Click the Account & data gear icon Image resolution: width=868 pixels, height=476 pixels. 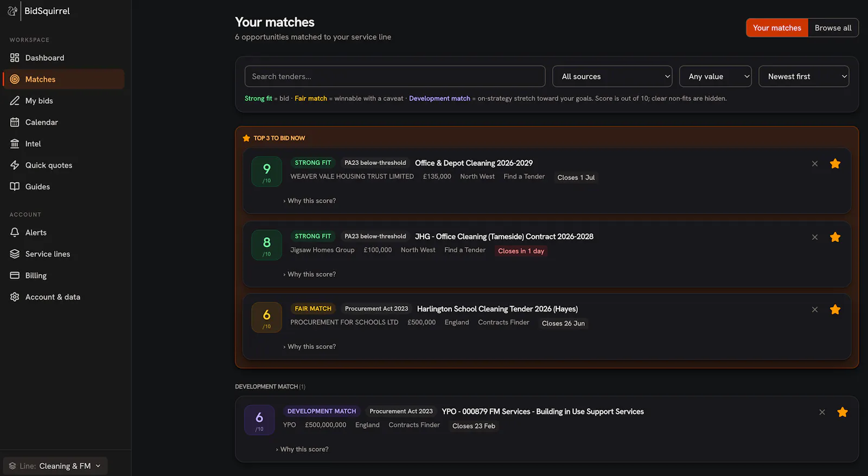pyautogui.click(x=15, y=297)
